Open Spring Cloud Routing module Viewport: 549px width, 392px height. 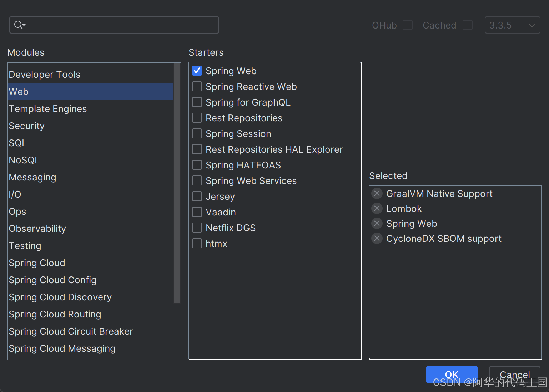tap(91, 314)
